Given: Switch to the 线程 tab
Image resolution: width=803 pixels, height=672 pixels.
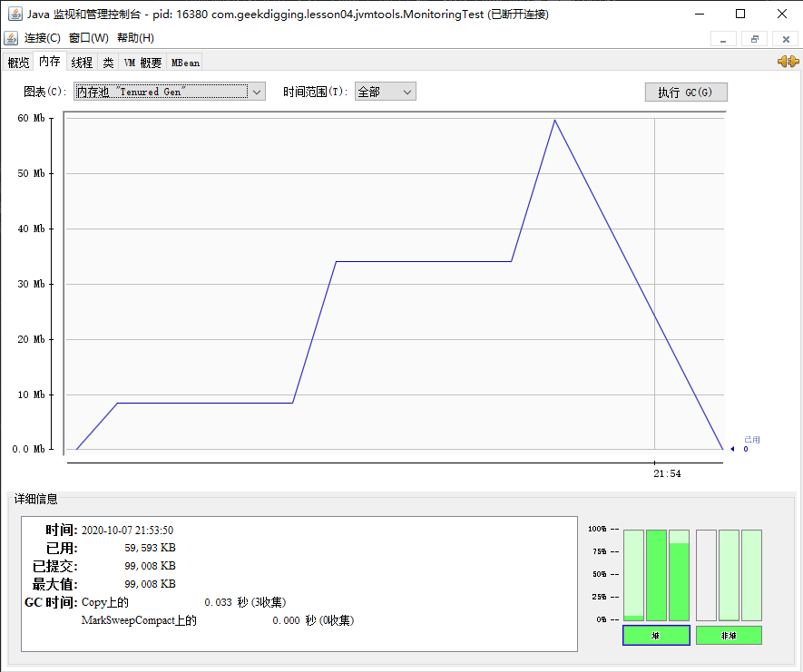Looking at the screenshot, I should 82,63.
